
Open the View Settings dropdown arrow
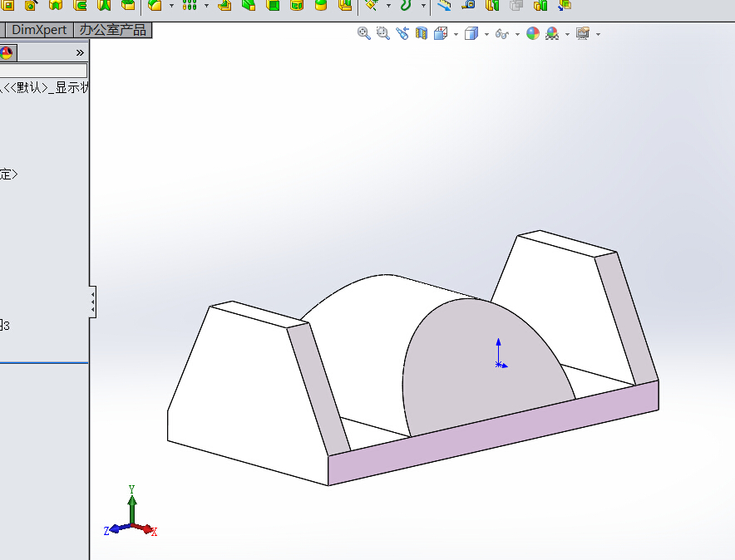pyautogui.click(x=598, y=34)
